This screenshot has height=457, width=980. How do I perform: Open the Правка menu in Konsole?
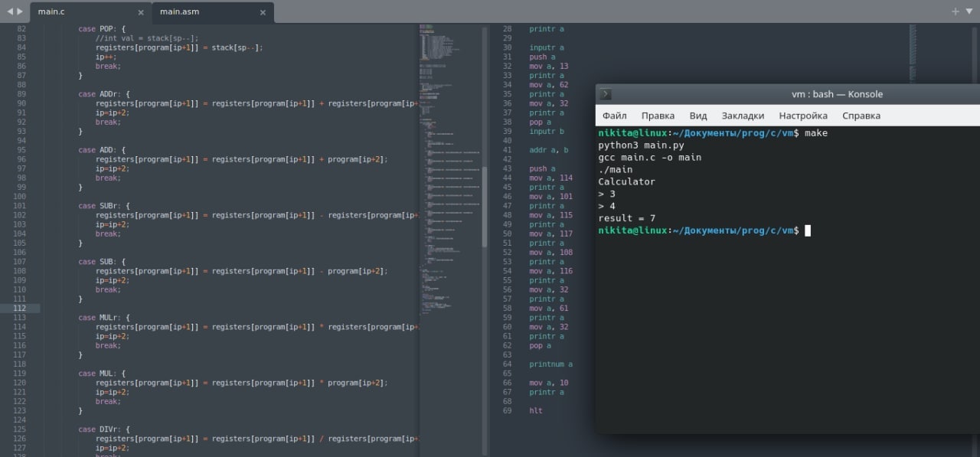[x=658, y=116]
